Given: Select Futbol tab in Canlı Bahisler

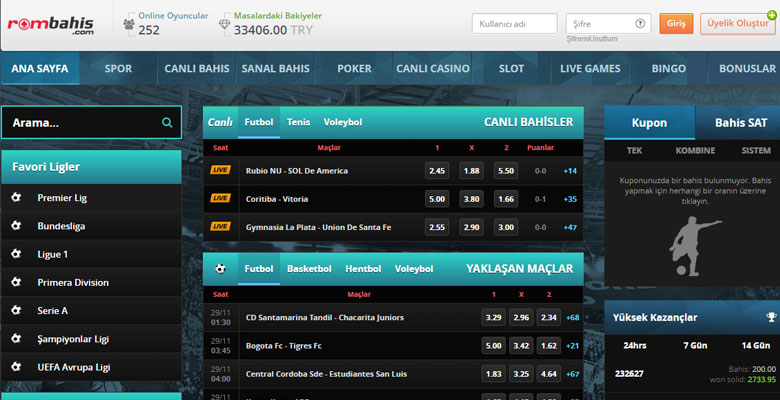Looking at the screenshot, I should [259, 122].
